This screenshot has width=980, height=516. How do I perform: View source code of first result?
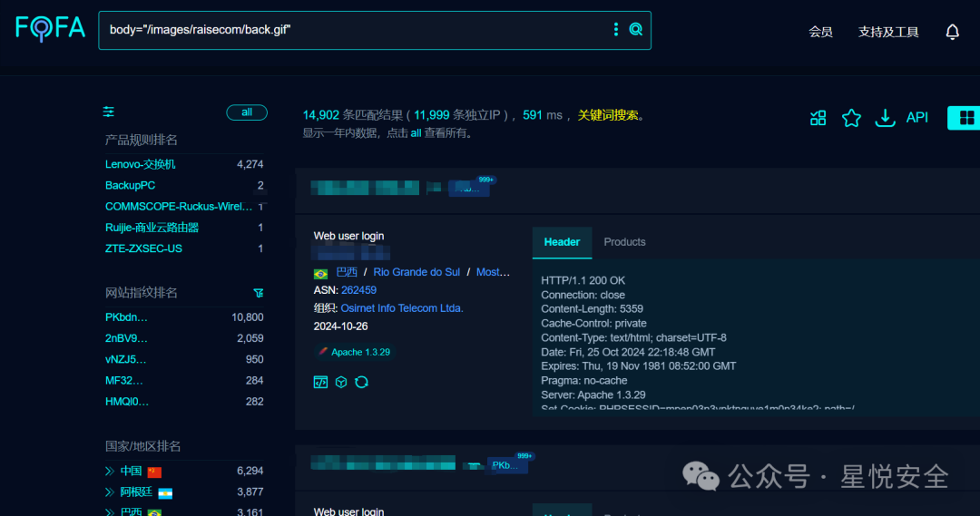click(x=320, y=382)
